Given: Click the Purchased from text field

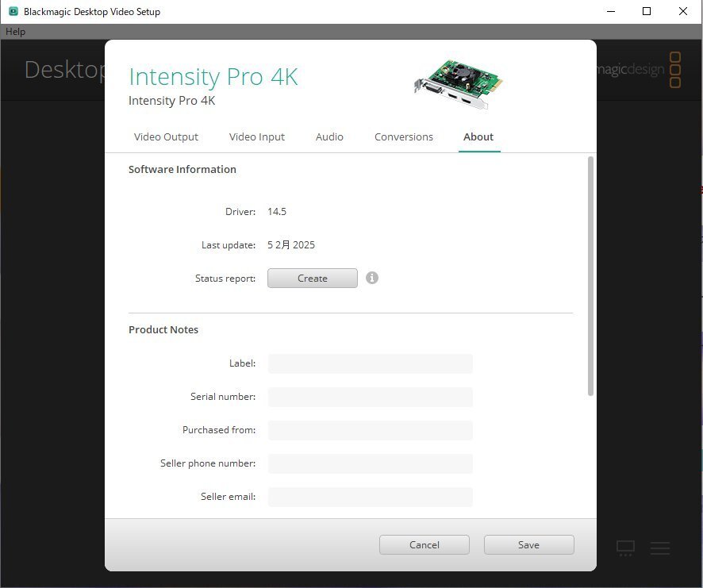Looking at the screenshot, I should (371, 430).
